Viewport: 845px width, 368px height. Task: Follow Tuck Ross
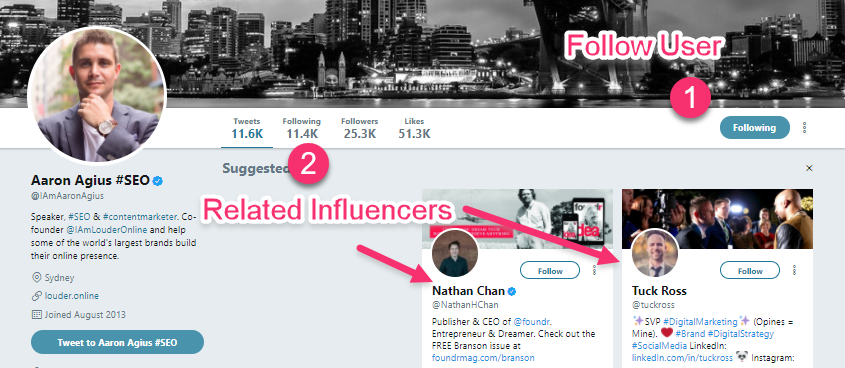pyautogui.click(x=750, y=270)
